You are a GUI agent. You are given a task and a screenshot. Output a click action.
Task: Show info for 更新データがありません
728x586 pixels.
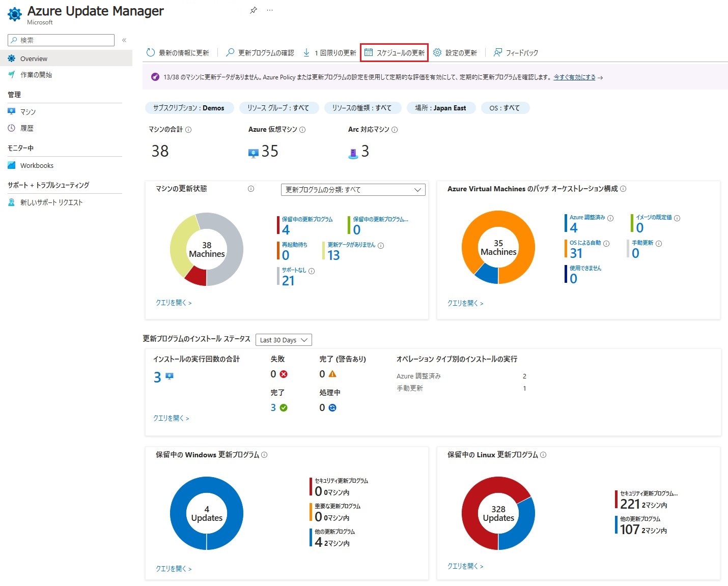click(x=381, y=246)
